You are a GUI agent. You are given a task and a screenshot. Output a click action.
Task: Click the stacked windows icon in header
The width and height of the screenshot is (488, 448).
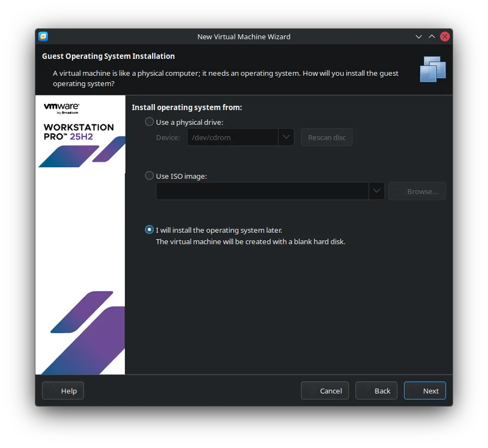tap(433, 69)
